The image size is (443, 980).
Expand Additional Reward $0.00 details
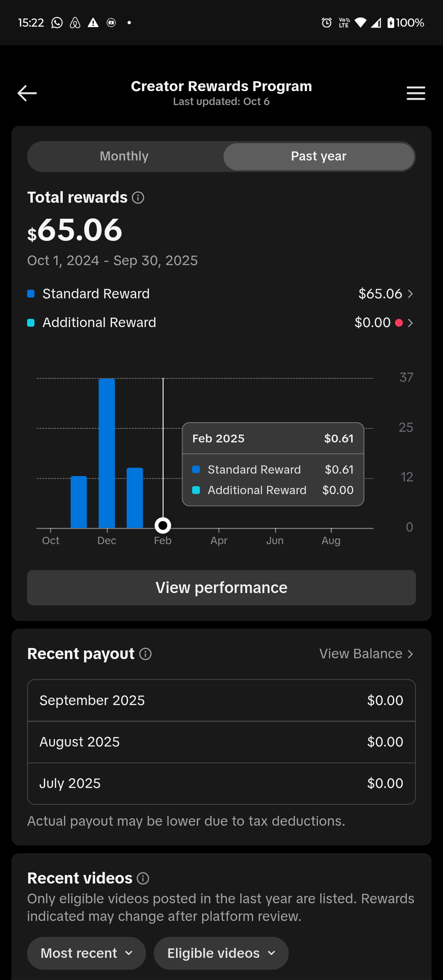click(384, 323)
